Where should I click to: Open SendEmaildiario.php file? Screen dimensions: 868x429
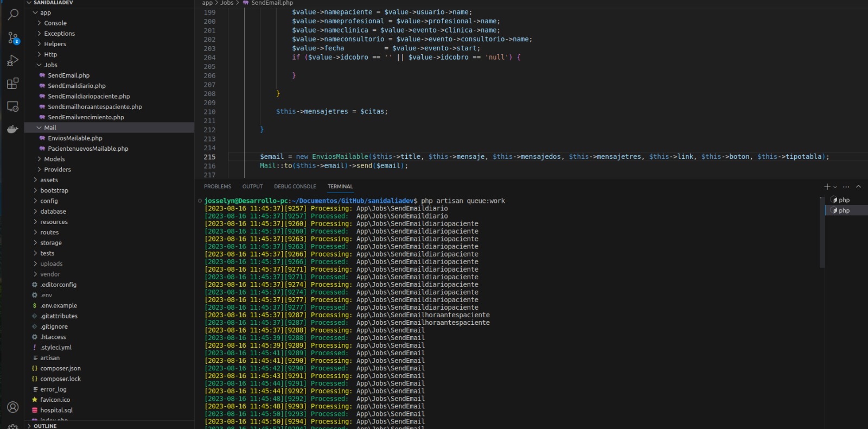(x=76, y=86)
